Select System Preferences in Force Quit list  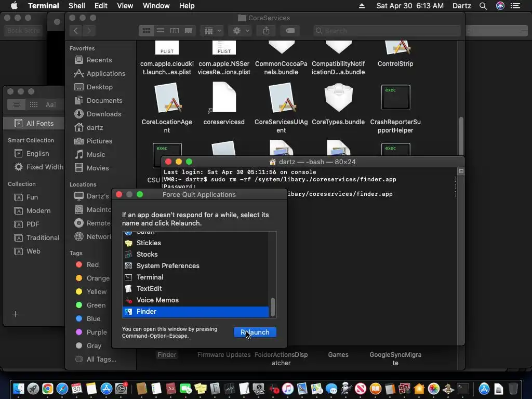coord(195,265)
